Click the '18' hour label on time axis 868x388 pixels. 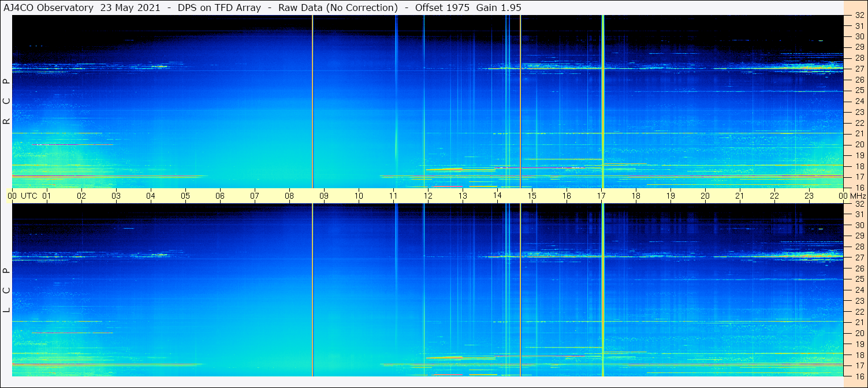tap(636, 196)
